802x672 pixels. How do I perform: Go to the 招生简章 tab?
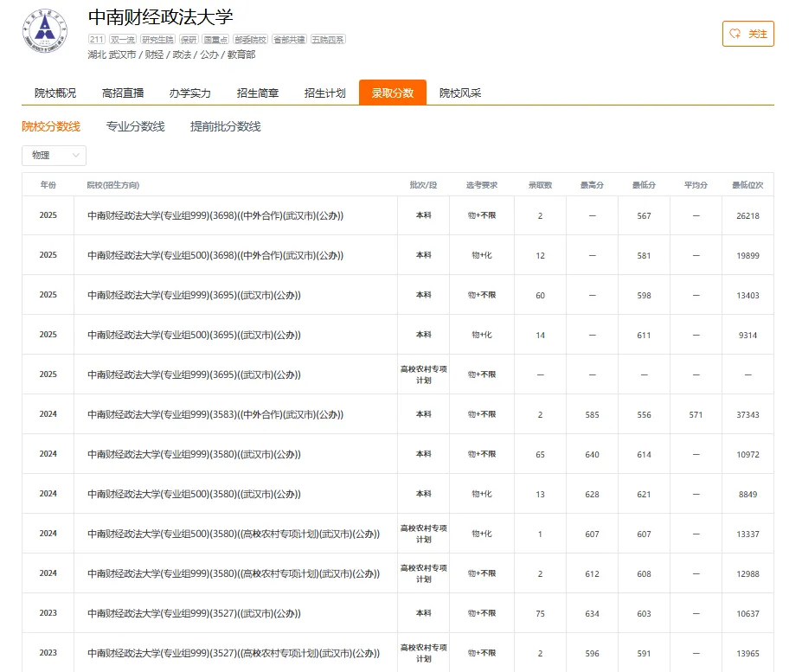coord(257,93)
